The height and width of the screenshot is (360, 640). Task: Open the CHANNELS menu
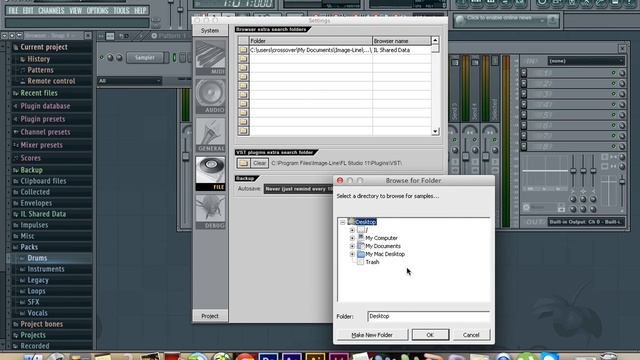point(51,11)
